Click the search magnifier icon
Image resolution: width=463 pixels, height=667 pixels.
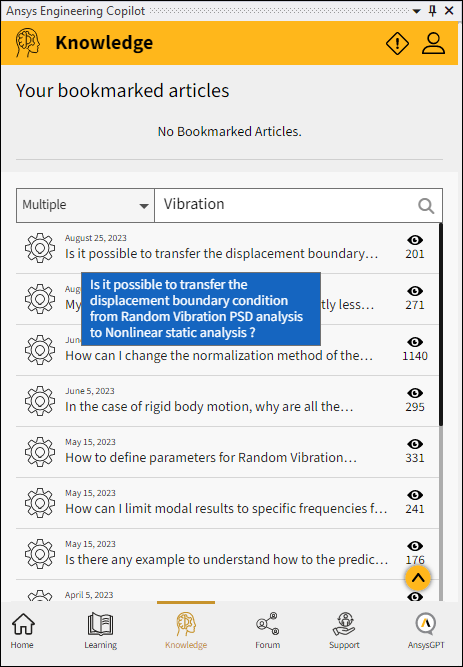click(x=426, y=206)
